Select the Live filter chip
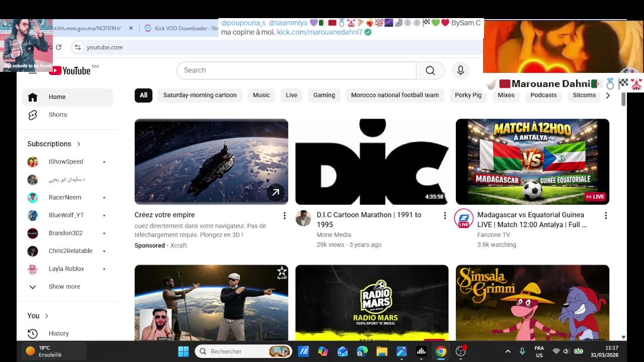 [x=291, y=96]
